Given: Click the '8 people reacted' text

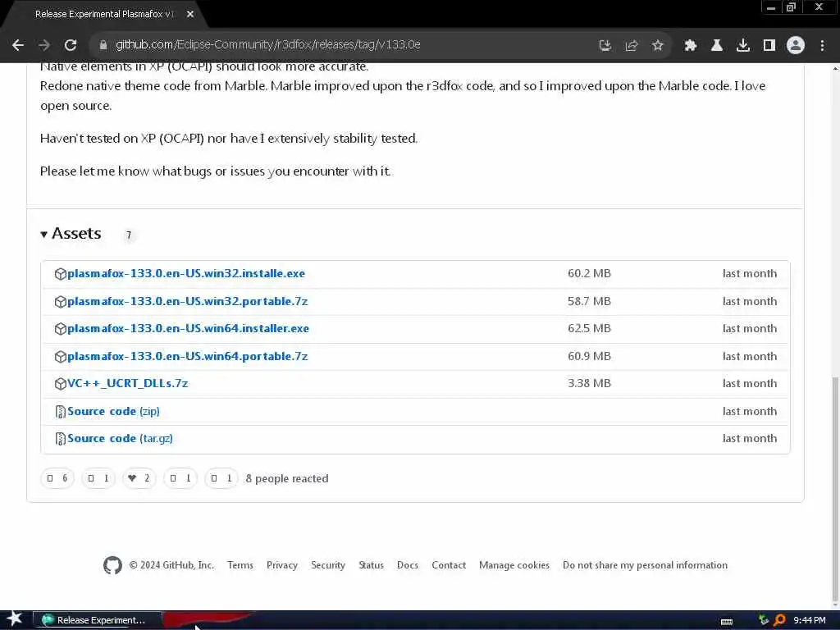Looking at the screenshot, I should (x=286, y=478).
